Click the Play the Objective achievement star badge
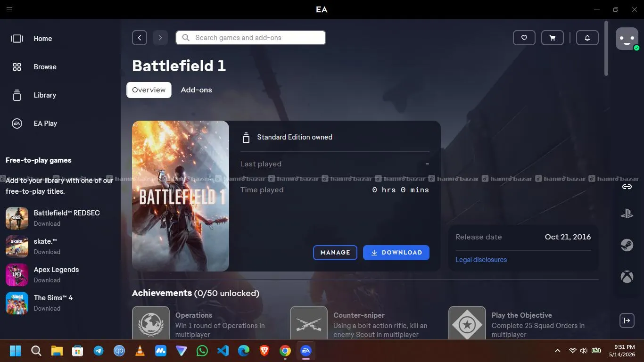 (x=467, y=323)
